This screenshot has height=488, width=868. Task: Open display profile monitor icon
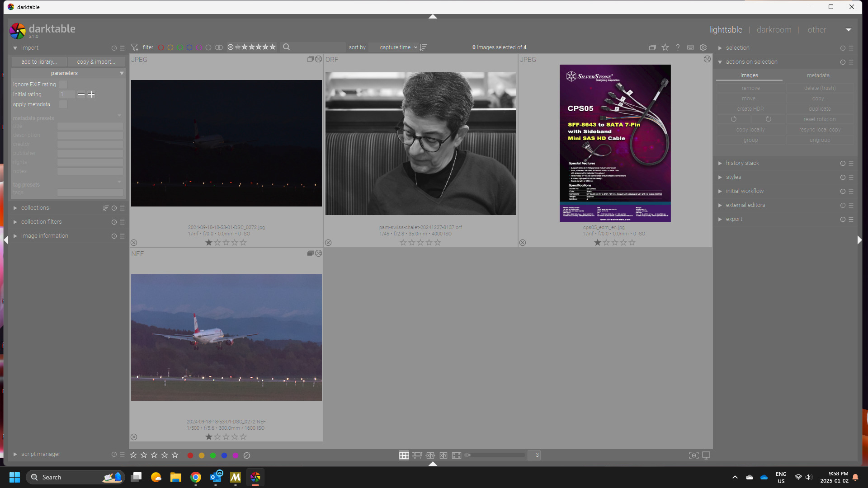click(x=706, y=455)
